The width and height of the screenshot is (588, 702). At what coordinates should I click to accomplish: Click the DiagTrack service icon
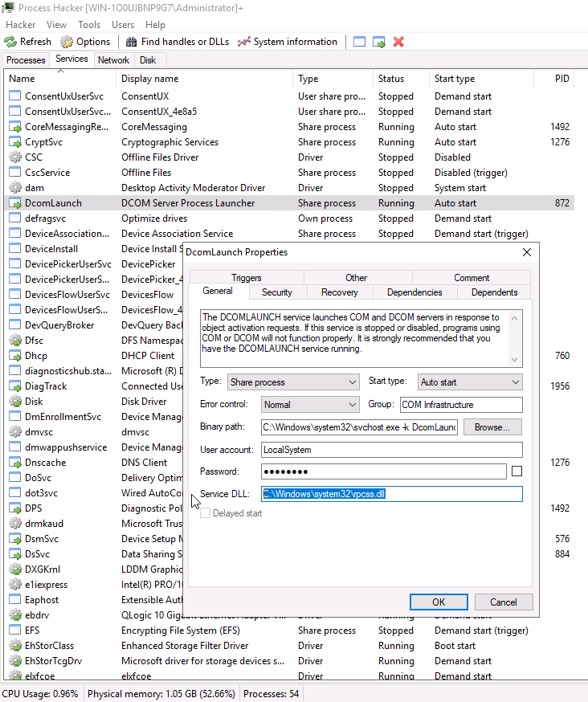pyautogui.click(x=15, y=386)
